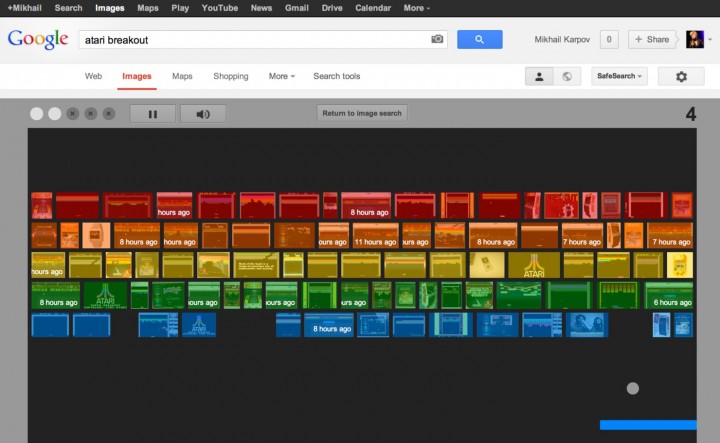Open the profile avatar picture
This screenshot has width=720, height=443.
695,39
